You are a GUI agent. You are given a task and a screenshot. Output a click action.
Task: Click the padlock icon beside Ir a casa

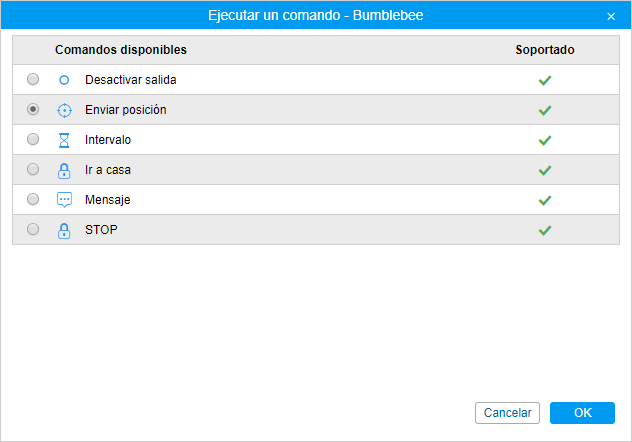click(x=64, y=170)
